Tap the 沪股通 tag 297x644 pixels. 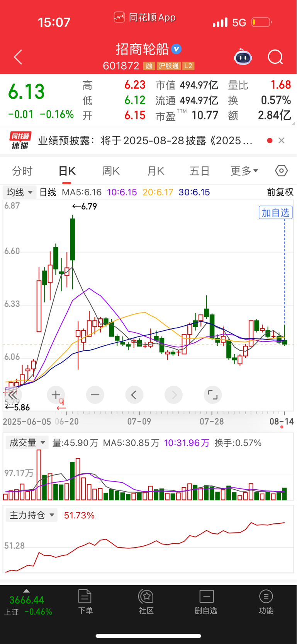tap(169, 66)
